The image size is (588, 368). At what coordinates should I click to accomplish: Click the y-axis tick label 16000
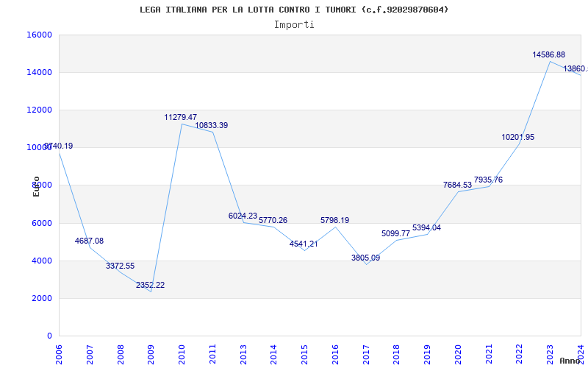[x=40, y=35]
